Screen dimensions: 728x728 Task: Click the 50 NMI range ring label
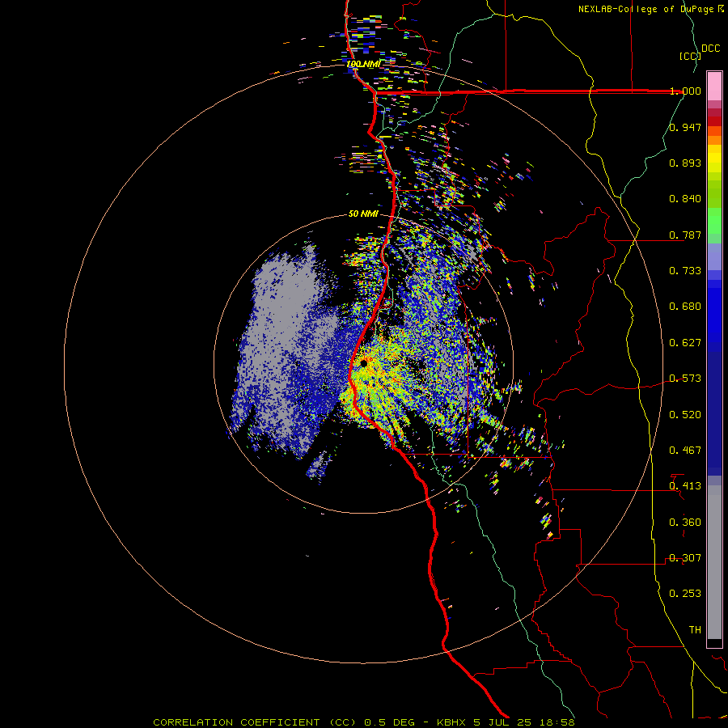pos(363,214)
